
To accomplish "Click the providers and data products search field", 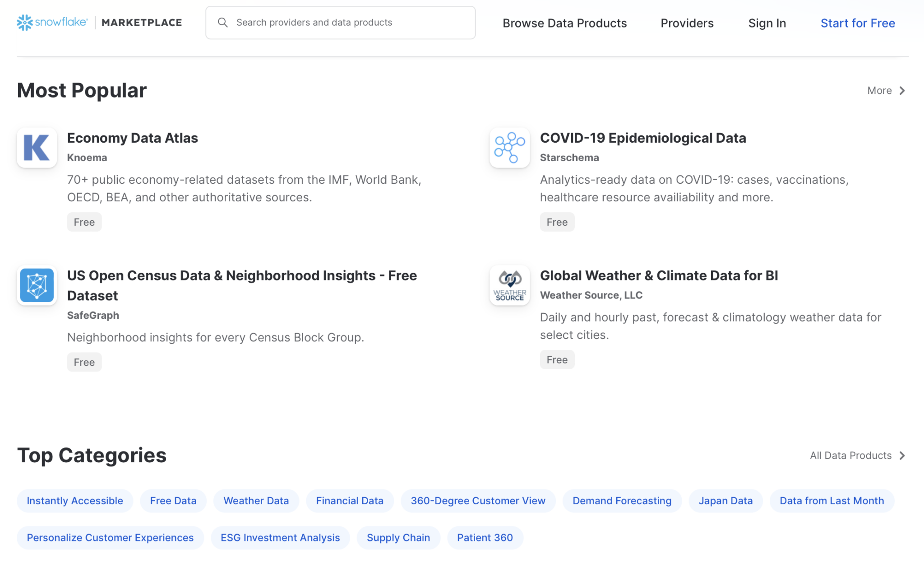I will click(x=340, y=22).
